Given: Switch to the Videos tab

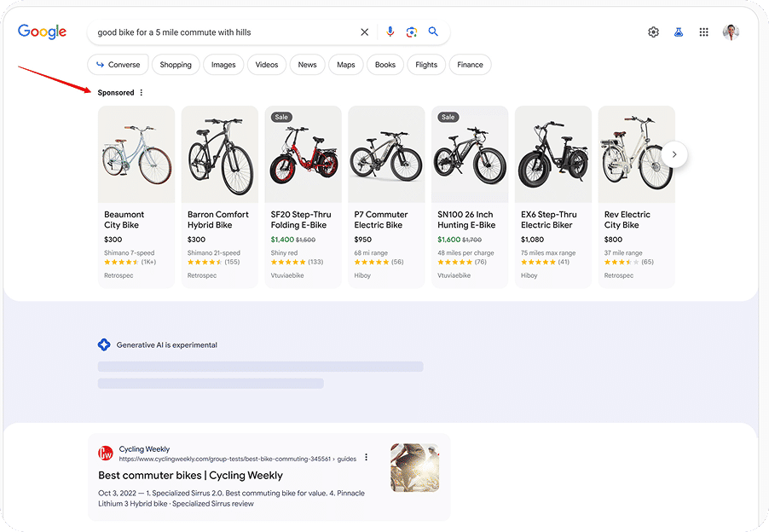Looking at the screenshot, I should (x=267, y=65).
